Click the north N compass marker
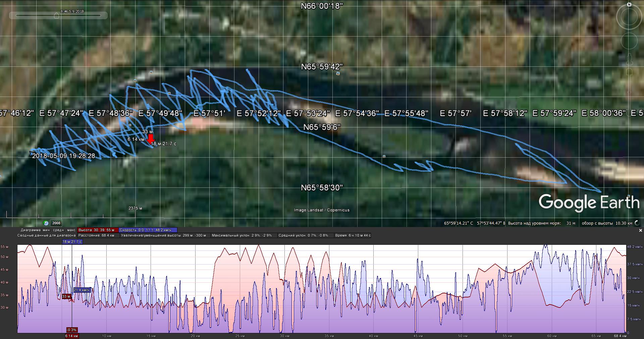 tap(629, 5)
